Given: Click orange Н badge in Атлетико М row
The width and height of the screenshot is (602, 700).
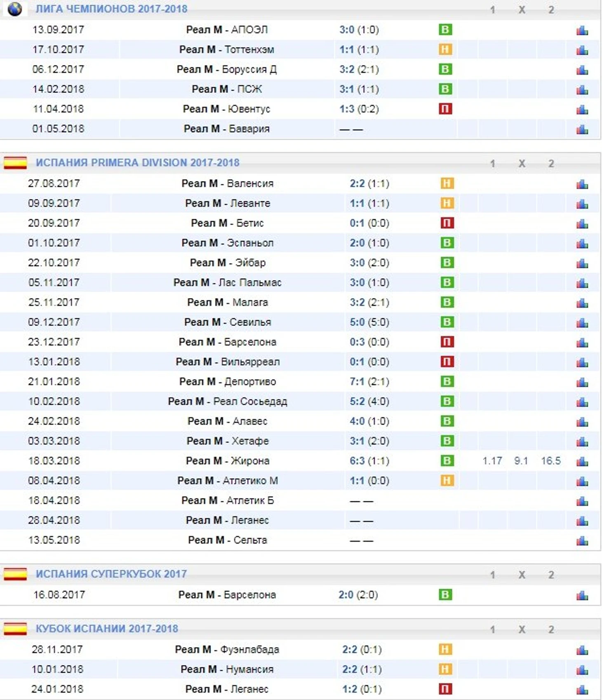Looking at the screenshot, I should pos(447,480).
